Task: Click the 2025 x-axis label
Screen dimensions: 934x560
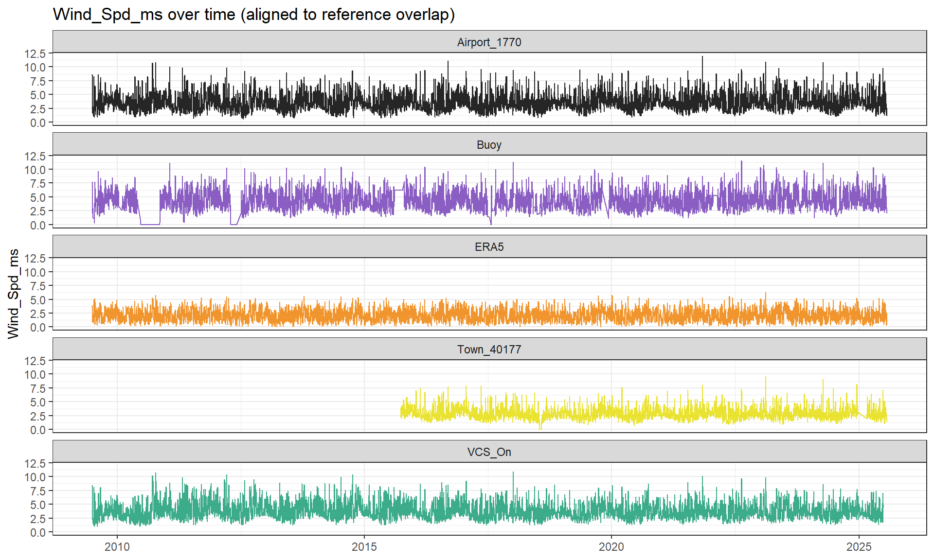Action: pyautogui.click(x=859, y=547)
